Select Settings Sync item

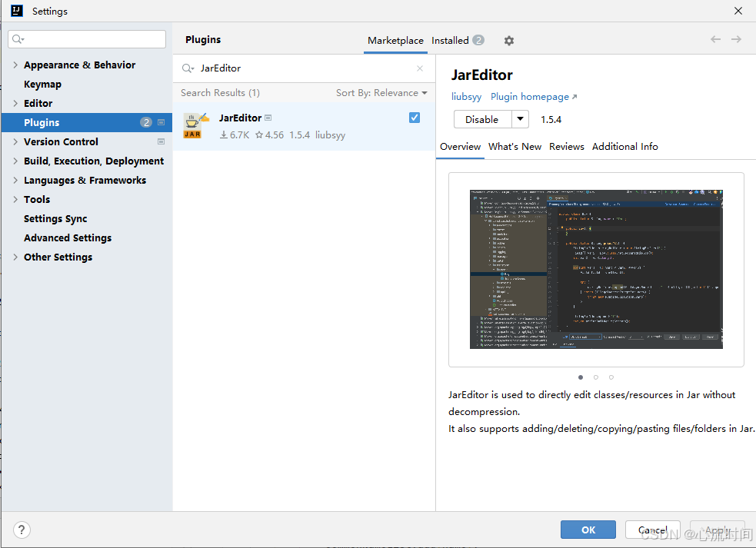coord(55,219)
